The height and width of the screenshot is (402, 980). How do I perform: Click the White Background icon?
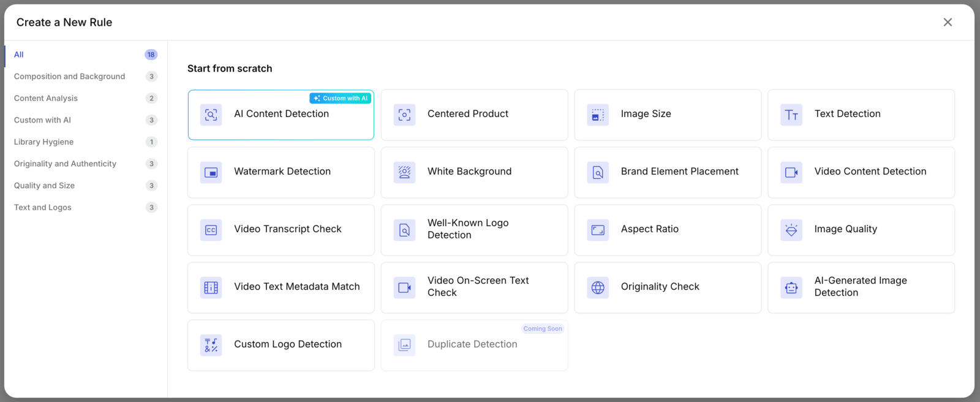coord(405,172)
